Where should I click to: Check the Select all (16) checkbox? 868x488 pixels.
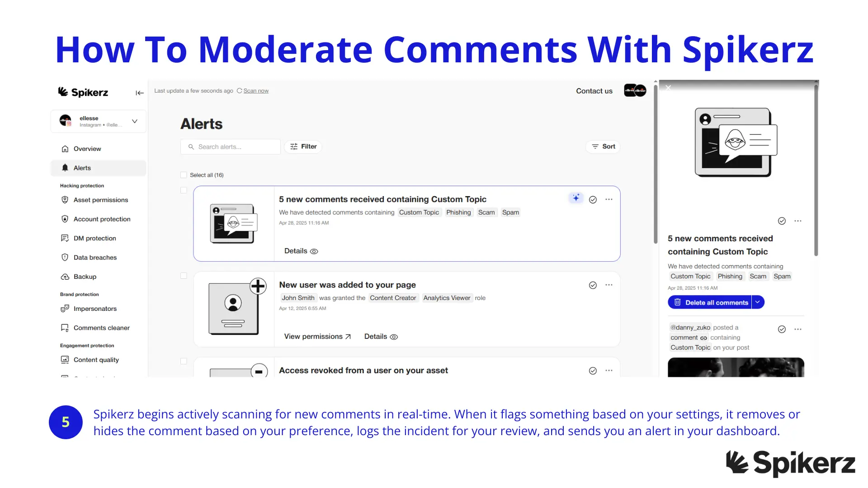184,175
